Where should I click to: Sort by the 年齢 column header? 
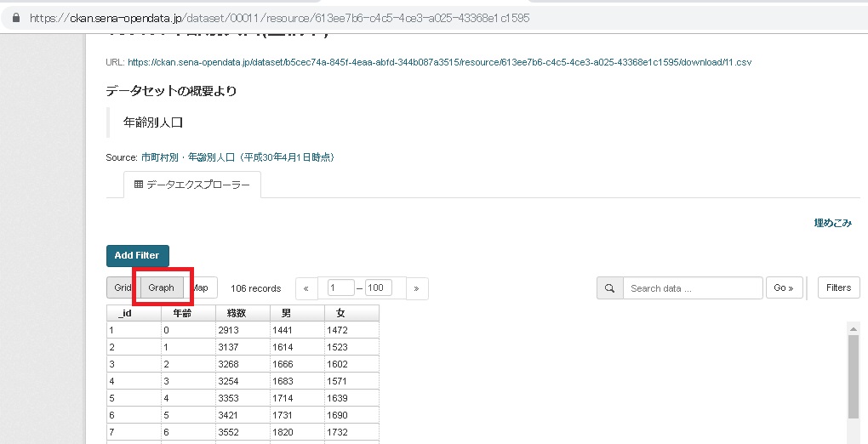point(188,313)
